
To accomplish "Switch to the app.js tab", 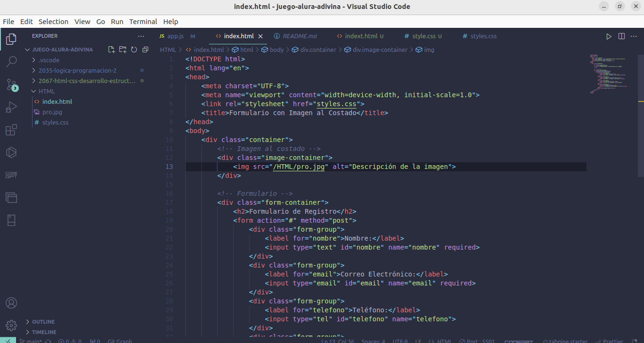I will [x=177, y=36].
